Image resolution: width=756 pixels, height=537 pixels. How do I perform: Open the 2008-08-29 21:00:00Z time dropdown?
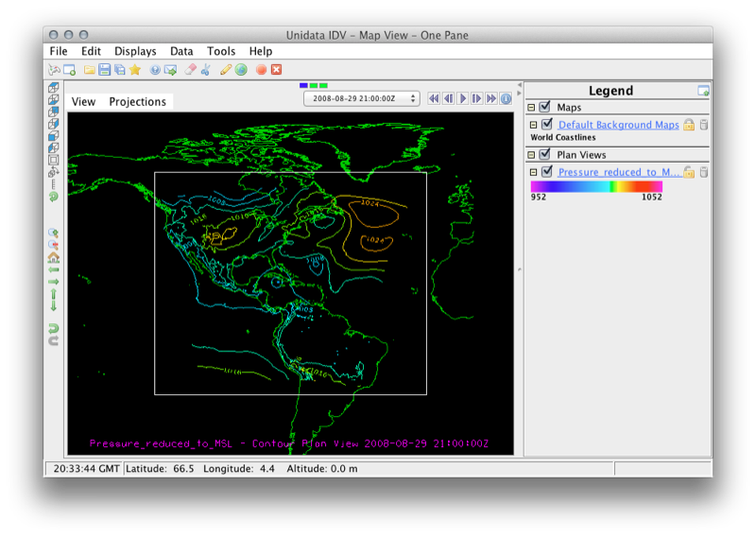[361, 98]
